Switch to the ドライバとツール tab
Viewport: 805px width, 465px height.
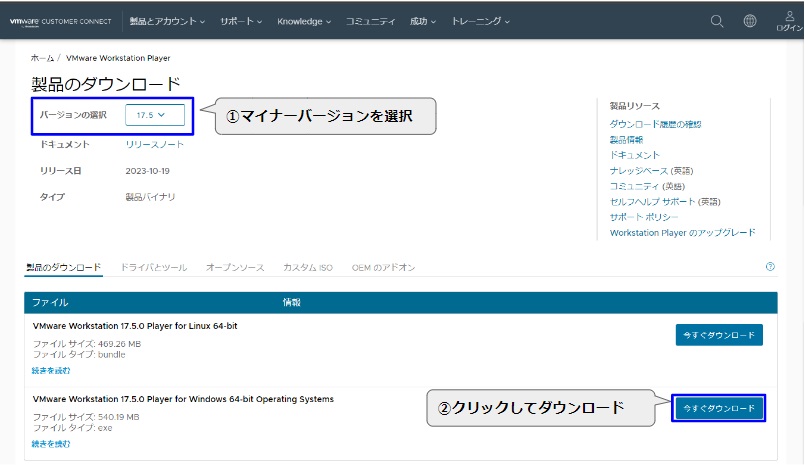[154, 267]
